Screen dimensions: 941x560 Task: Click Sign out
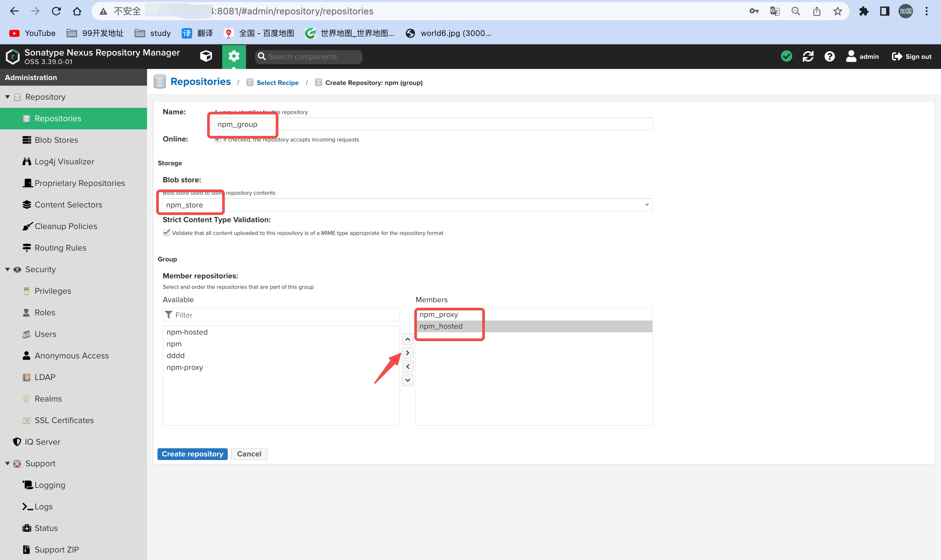pos(912,56)
